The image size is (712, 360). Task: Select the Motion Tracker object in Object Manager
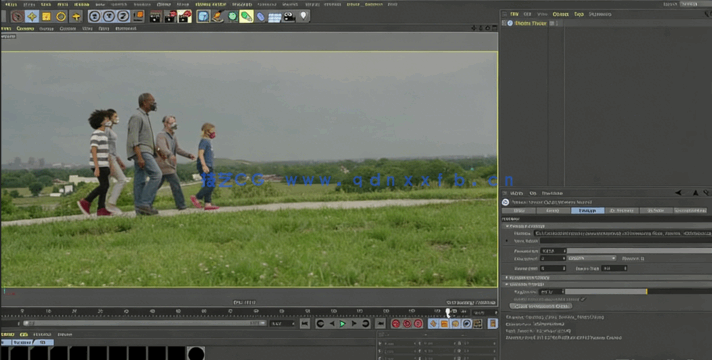click(x=530, y=23)
